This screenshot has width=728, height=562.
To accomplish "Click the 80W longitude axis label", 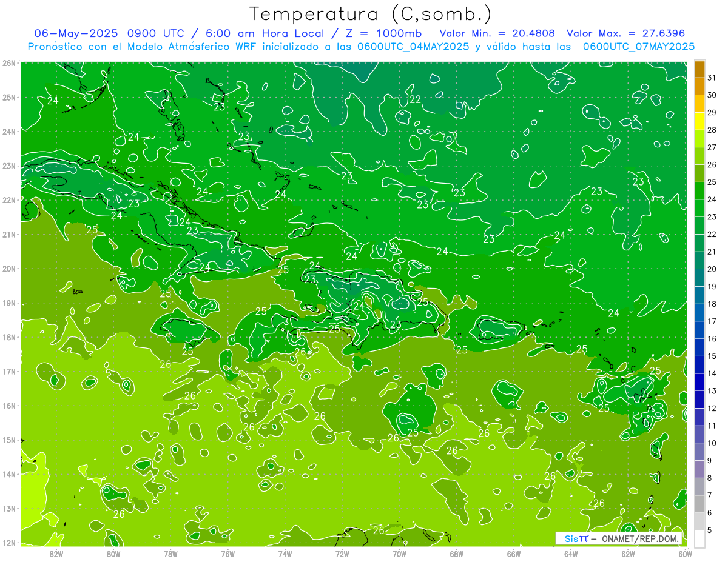I will pos(113,554).
